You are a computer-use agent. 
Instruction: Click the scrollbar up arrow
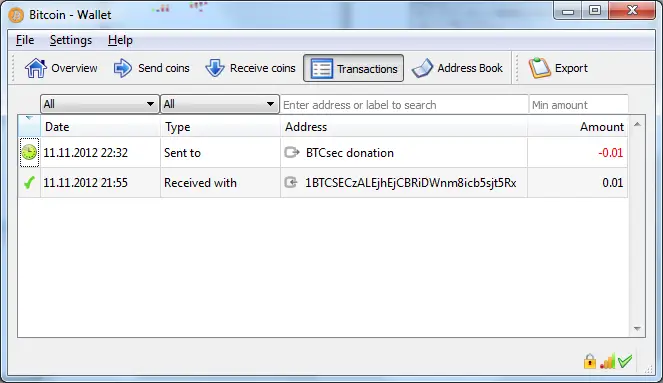pos(637,124)
